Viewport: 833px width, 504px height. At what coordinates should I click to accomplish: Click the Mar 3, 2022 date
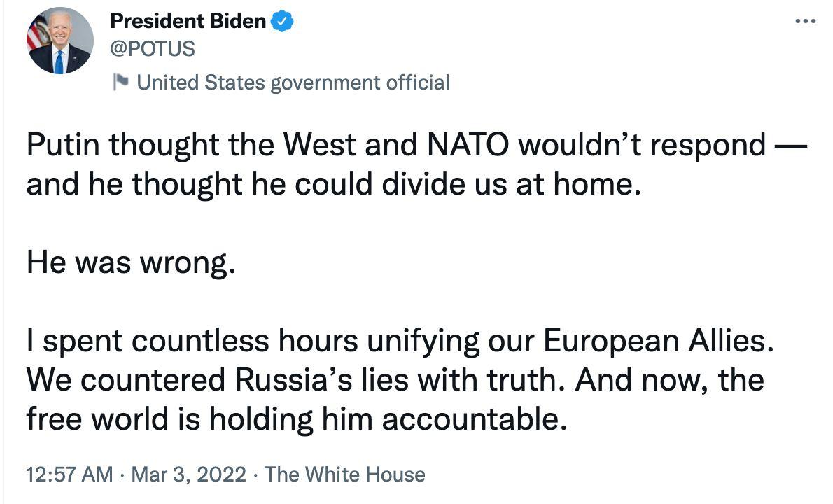(x=188, y=475)
